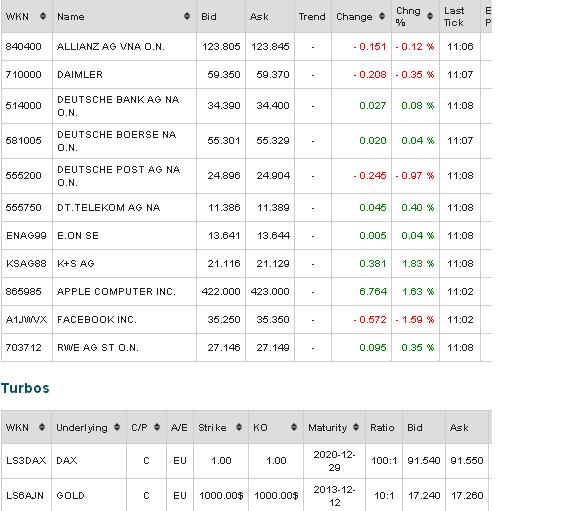
Task: Sort Turbos by C/P arrows
Action: pos(157,427)
